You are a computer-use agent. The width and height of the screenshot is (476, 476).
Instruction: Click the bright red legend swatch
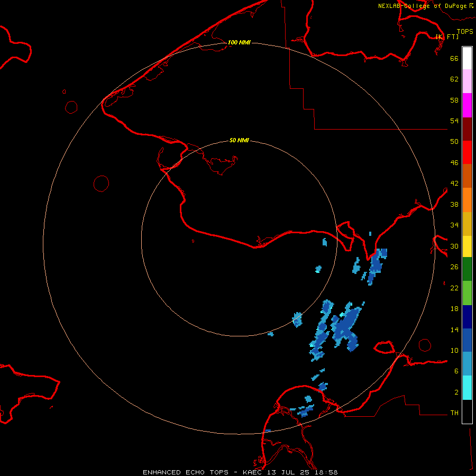pyautogui.click(x=467, y=153)
